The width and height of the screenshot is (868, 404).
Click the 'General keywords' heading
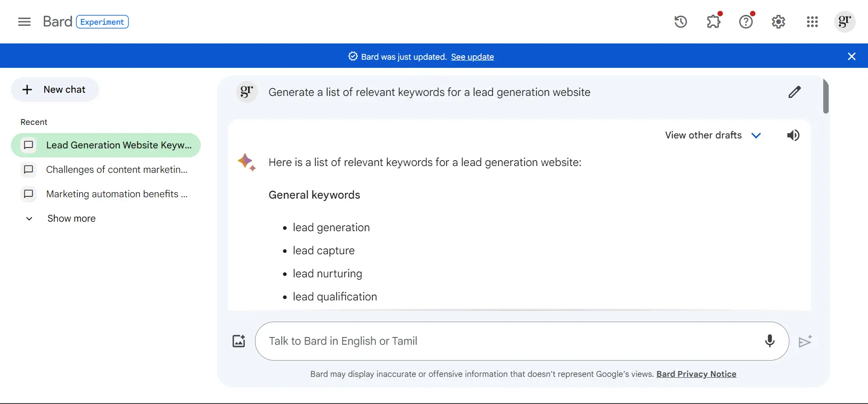pyautogui.click(x=314, y=195)
